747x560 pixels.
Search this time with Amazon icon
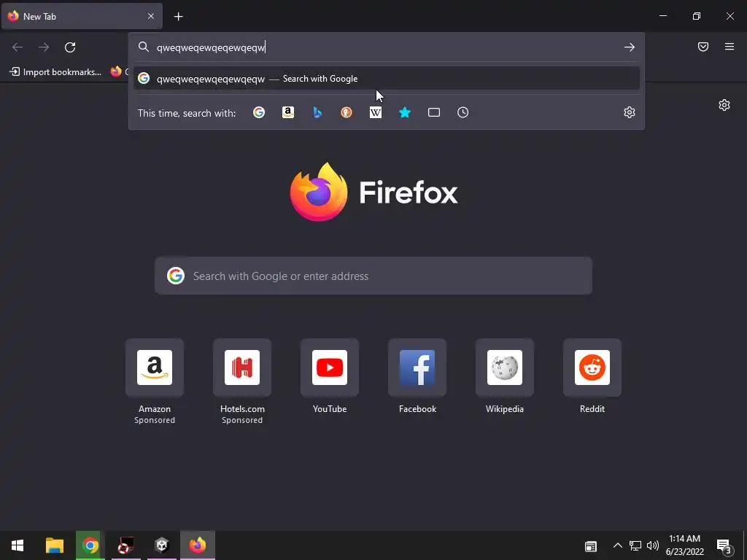tap(287, 112)
